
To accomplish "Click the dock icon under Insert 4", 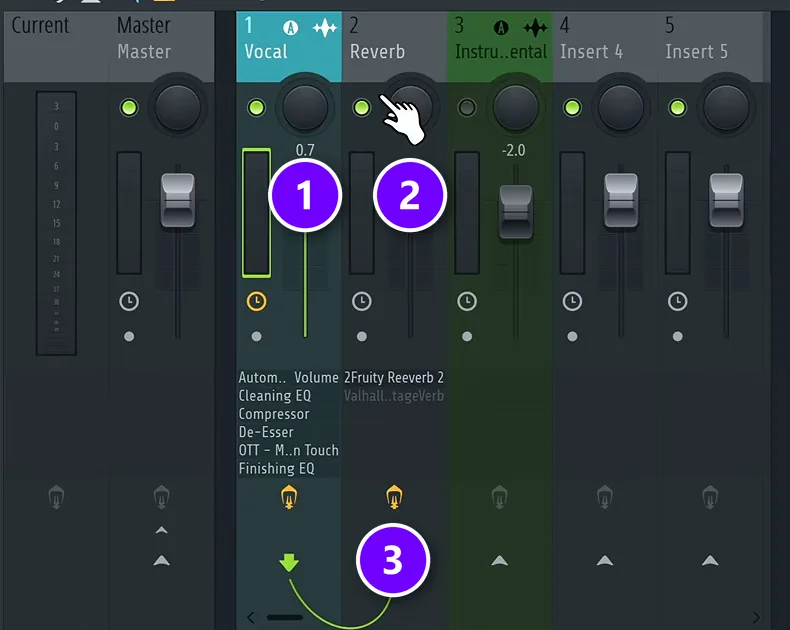I will [605, 497].
